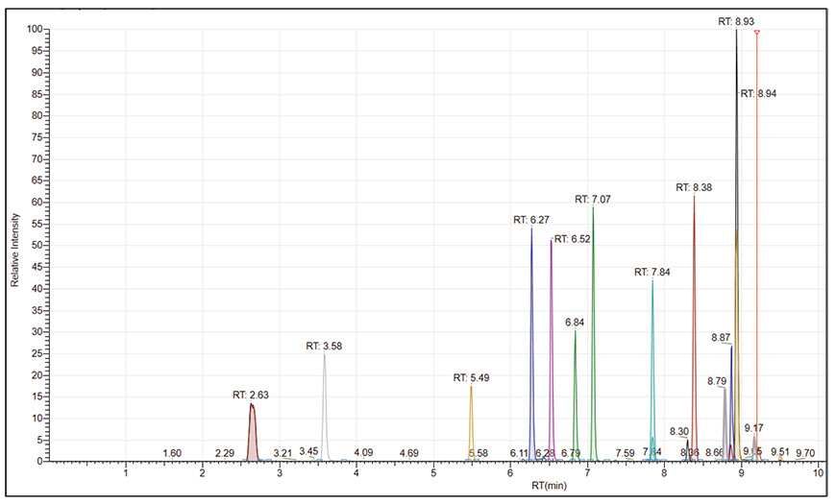Select the 1.60 baseline label

(172, 453)
